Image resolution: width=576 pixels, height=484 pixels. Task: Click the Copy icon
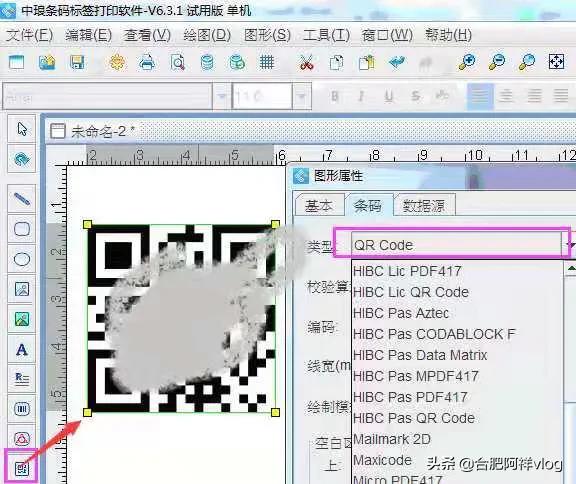point(336,62)
